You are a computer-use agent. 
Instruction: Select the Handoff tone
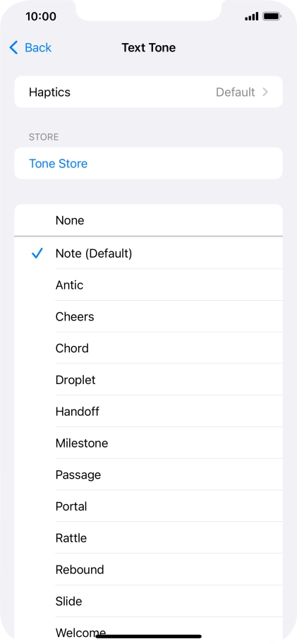click(148, 412)
